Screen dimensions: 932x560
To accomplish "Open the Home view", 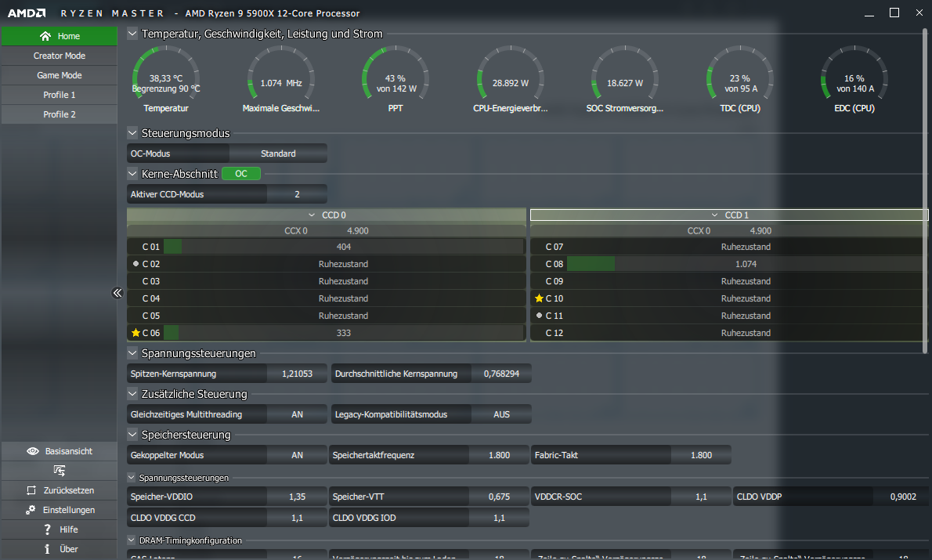I will pyautogui.click(x=60, y=36).
